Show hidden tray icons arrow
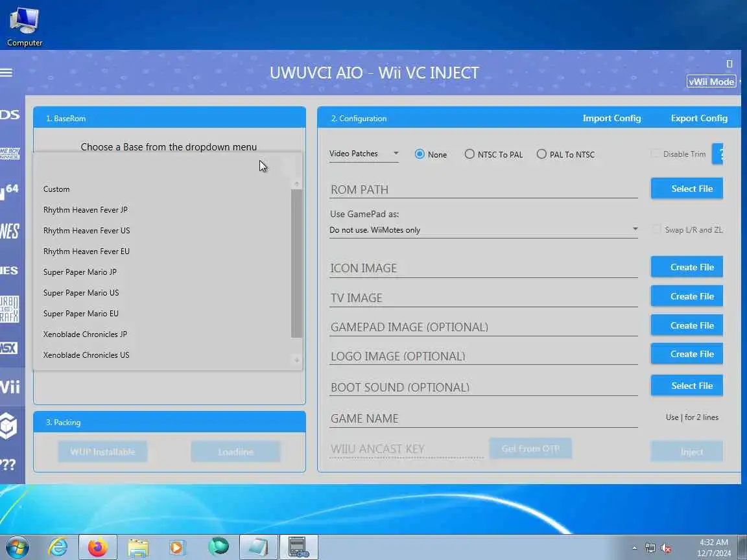Viewport: 747px width, 560px height. coord(635,548)
